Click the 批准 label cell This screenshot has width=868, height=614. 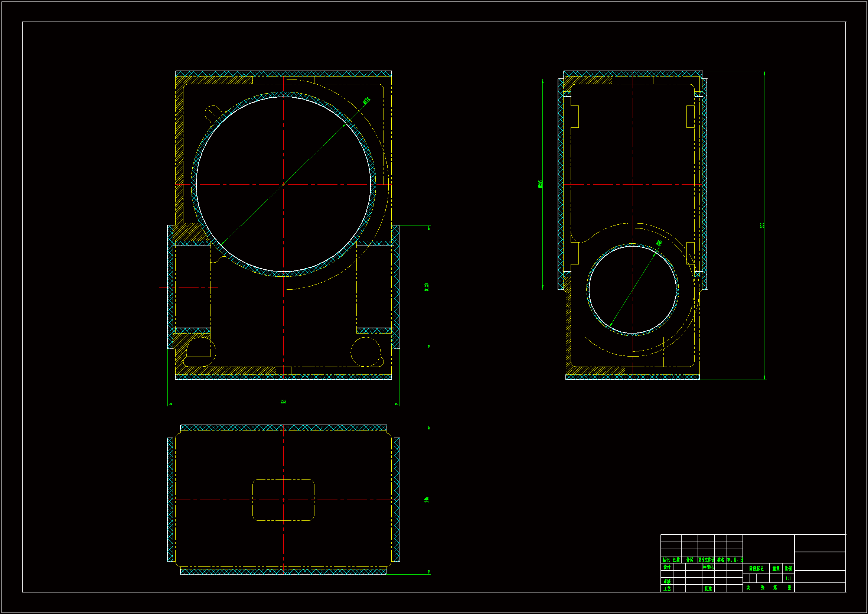coord(708,589)
